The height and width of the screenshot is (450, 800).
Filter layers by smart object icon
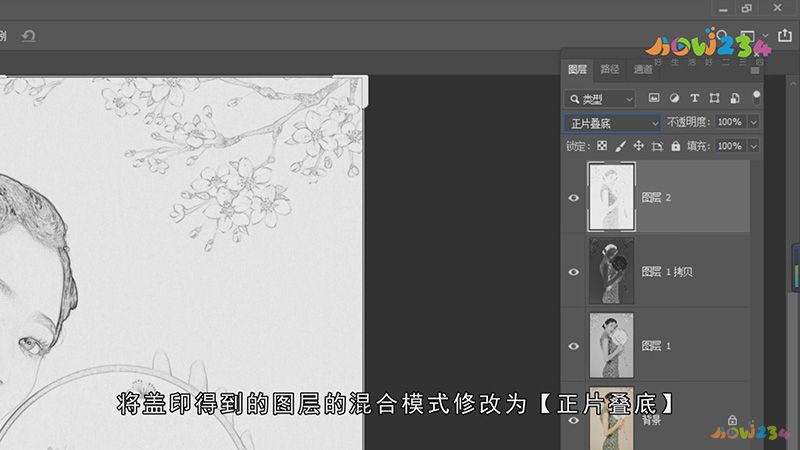[735, 98]
